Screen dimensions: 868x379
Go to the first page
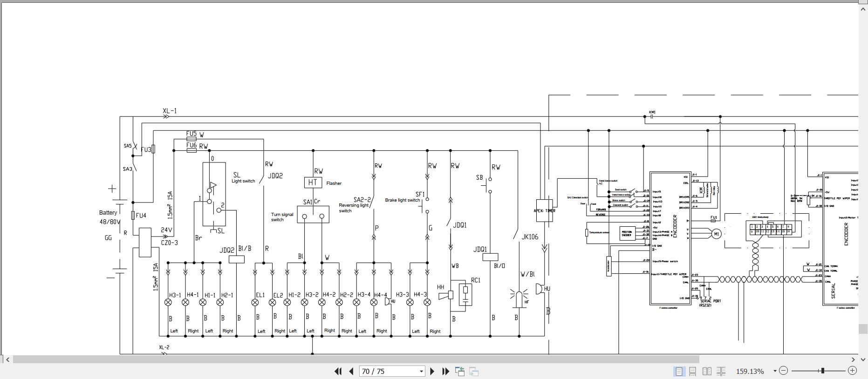pyautogui.click(x=338, y=371)
